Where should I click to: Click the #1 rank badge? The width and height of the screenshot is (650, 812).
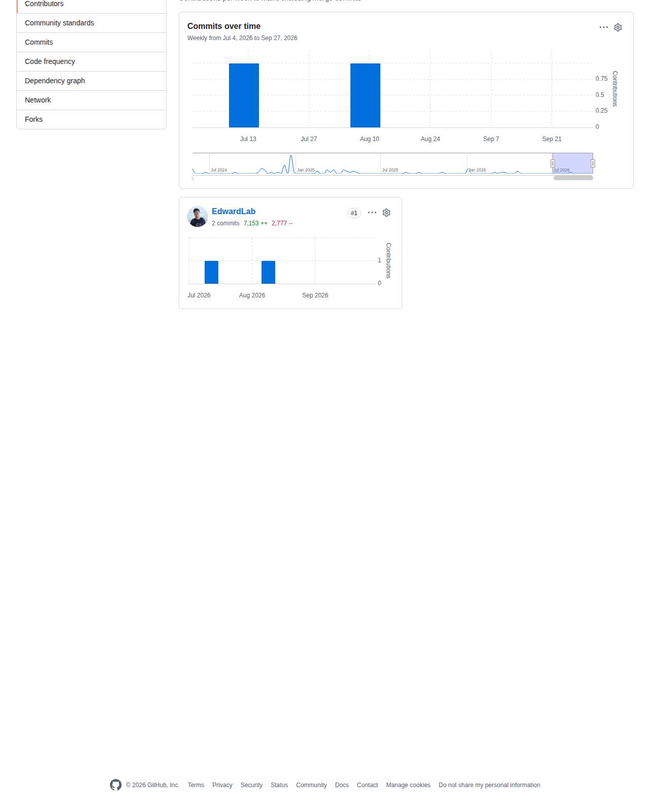[354, 213]
